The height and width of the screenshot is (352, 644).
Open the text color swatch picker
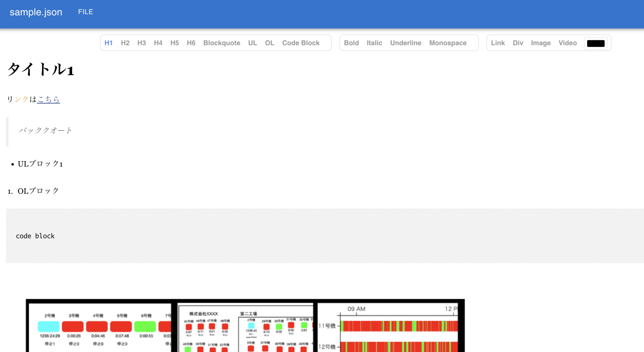[x=596, y=43]
